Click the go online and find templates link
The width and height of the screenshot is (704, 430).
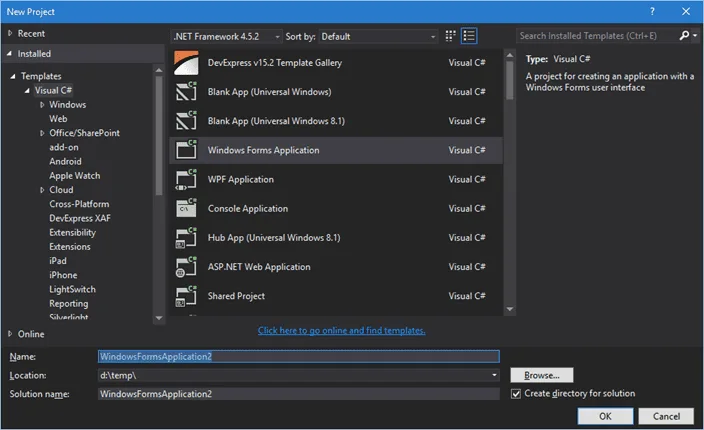(342, 330)
